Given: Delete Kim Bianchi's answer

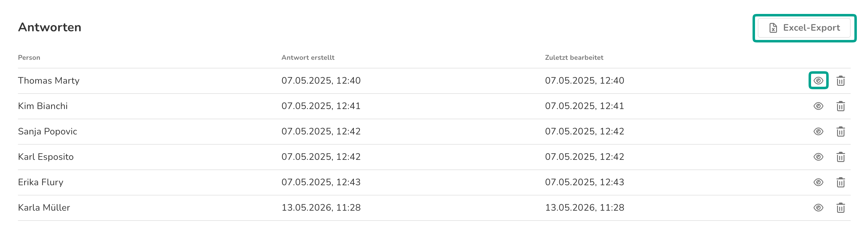Looking at the screenshot, I should (840, 106).
